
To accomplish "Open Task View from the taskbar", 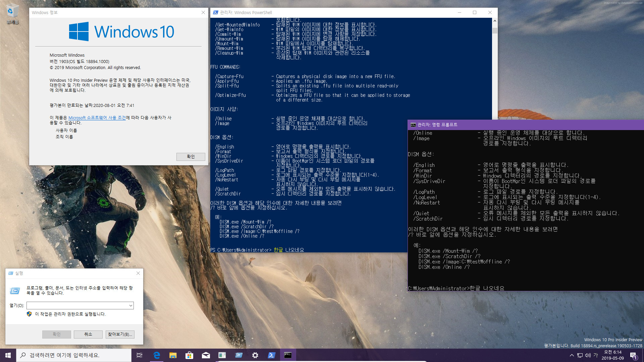I will [140, 355].
